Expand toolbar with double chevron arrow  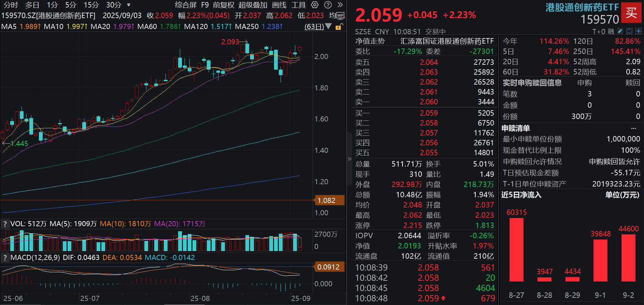(x=340, y=5)
